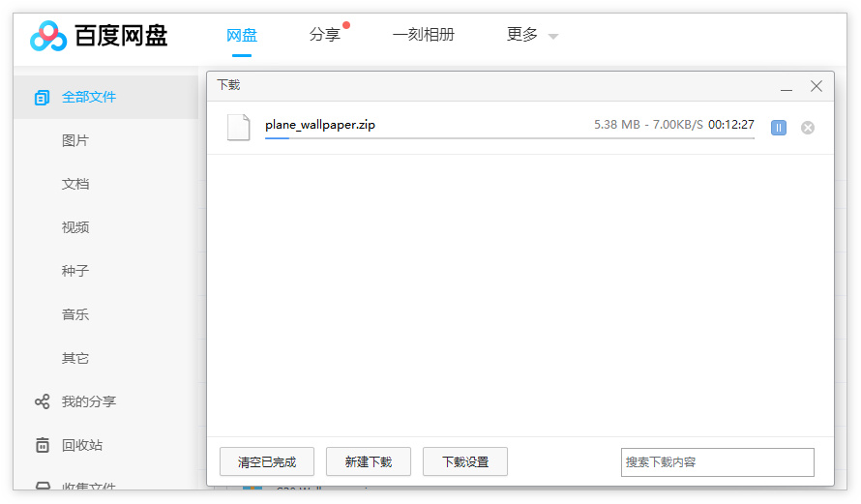Select 文档 category in sidebar
Screen dimensions: 861x504
(x=75, y=184)
